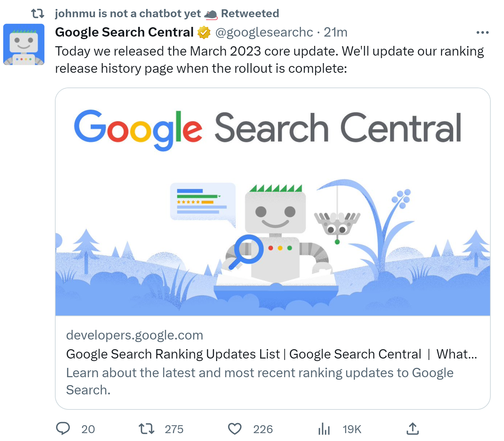Click the repost arrows icon below the tweet

[146, 428]
